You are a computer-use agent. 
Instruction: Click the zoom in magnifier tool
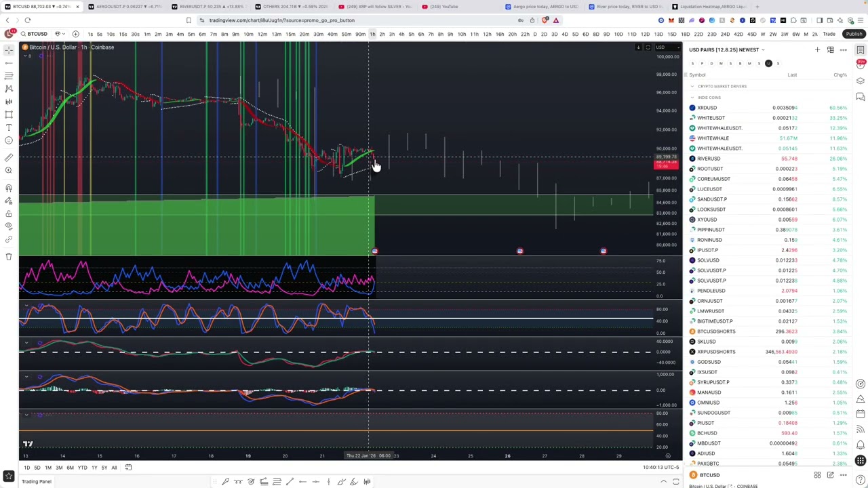pyautogui.click(x=9, y=170)
